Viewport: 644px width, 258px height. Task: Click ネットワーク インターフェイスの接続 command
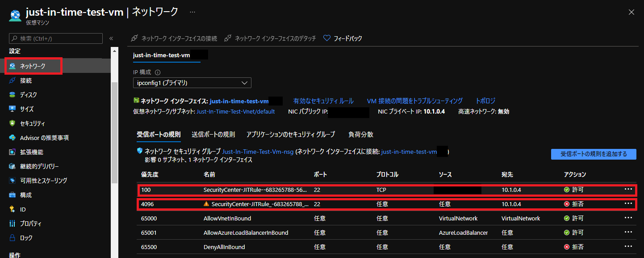click(174, 38)
